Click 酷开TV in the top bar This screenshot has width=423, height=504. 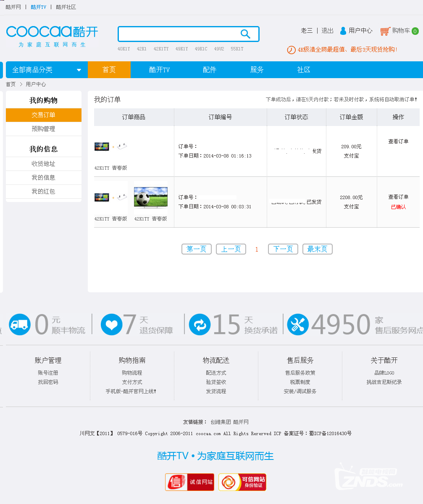[x=39, y=7]
